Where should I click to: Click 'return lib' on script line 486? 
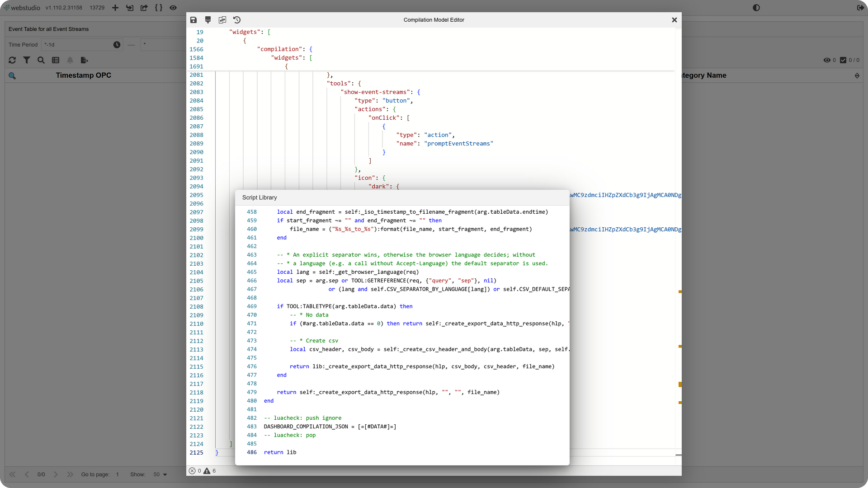tap(280, 452)
